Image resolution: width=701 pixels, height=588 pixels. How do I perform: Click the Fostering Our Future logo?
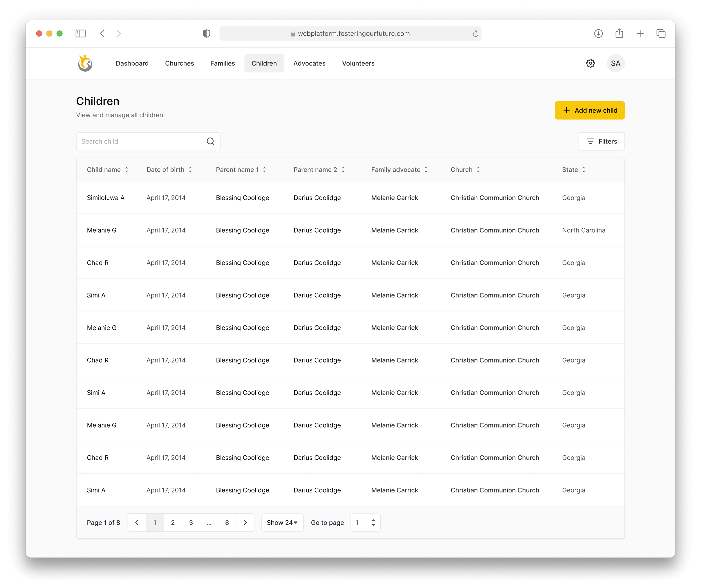click(x=85, y=63)
